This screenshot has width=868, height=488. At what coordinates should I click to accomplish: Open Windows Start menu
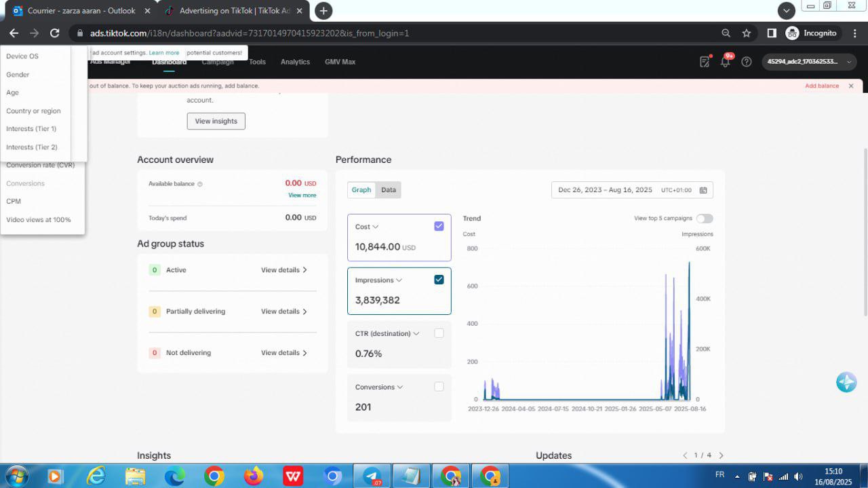16,476
